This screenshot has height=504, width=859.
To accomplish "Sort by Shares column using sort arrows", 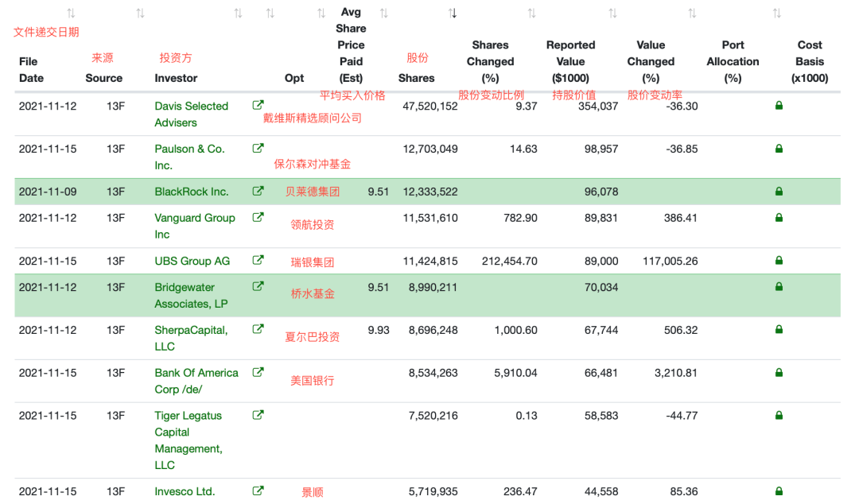I will 453,14.
